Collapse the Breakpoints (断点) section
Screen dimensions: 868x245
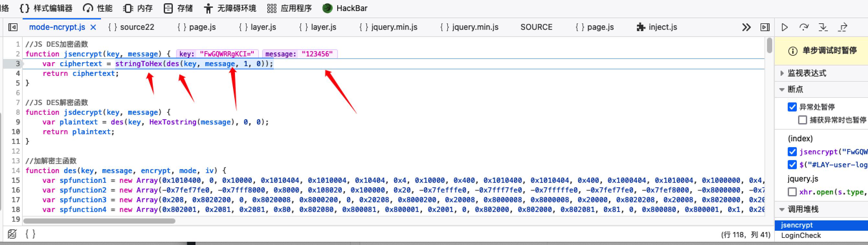[782, 89]
